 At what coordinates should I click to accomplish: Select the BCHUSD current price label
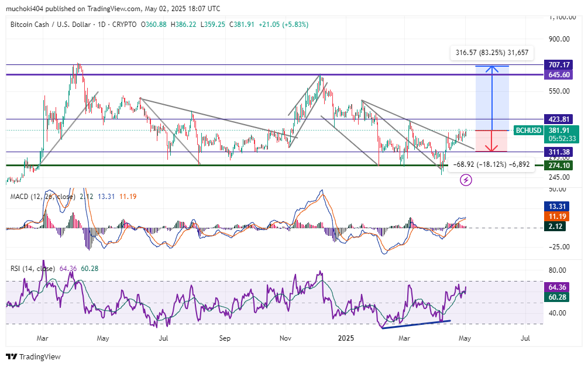[528, 130]
